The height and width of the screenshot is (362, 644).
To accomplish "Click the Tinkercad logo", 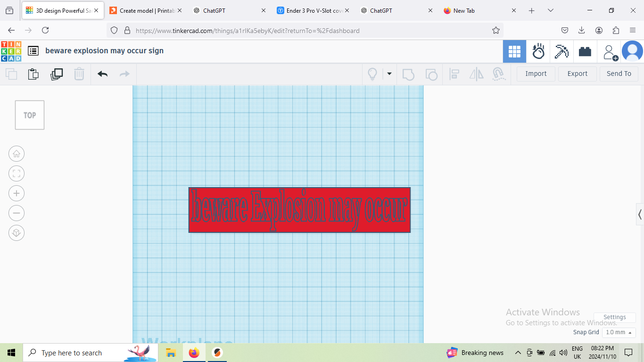I will 11,51.
